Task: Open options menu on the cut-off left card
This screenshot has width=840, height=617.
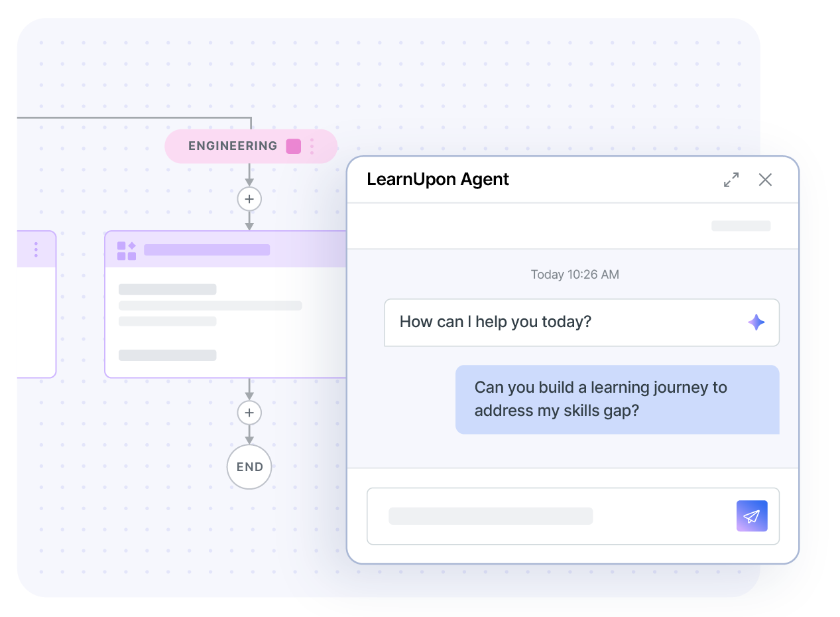Action: 36,249
